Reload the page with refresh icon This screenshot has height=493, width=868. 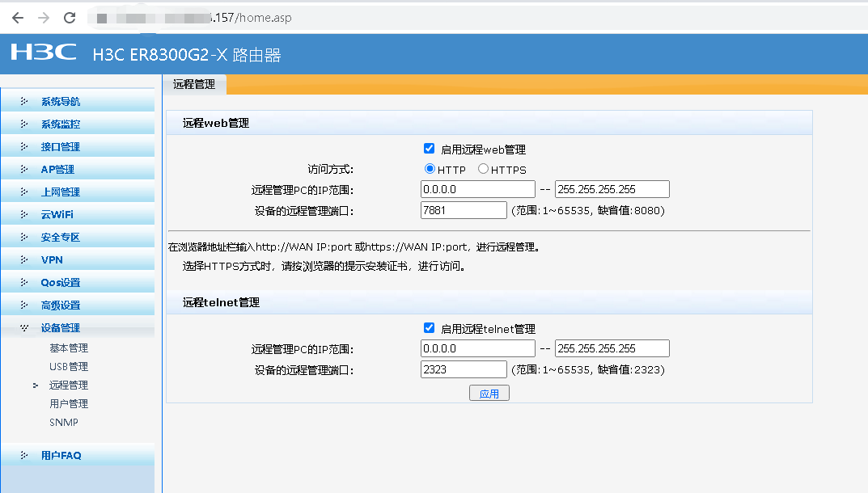coord(70,18)
